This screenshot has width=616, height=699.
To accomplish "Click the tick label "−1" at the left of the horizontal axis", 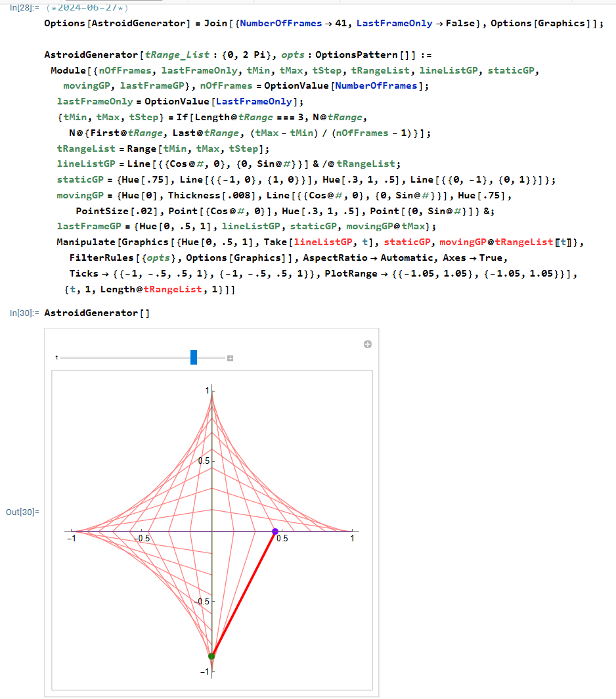I will pos(72,539).
